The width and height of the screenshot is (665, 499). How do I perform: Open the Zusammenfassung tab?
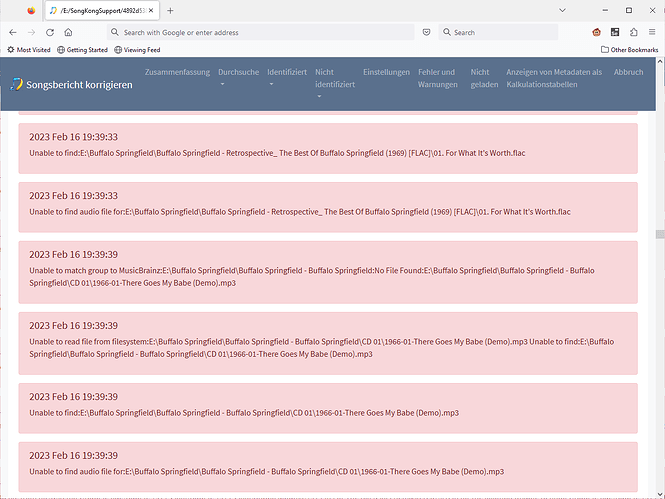(x=177, y=72)
